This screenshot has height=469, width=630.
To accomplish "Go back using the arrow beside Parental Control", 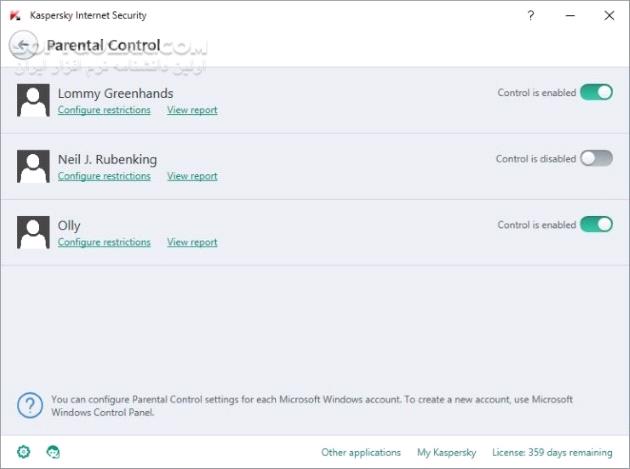I will click(23, 45).
